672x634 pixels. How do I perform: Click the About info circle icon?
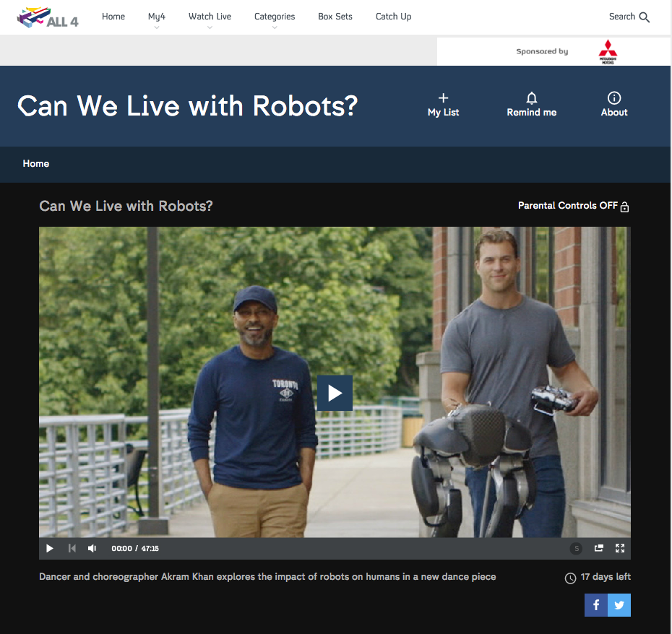[614, 98]
